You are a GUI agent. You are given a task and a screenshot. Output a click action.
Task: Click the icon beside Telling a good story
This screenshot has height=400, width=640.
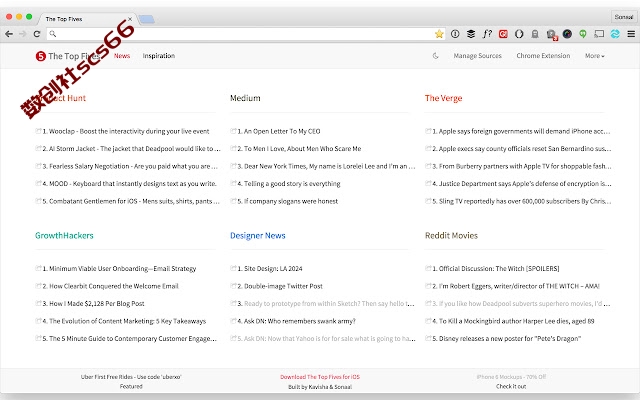[x=233, y=183]
